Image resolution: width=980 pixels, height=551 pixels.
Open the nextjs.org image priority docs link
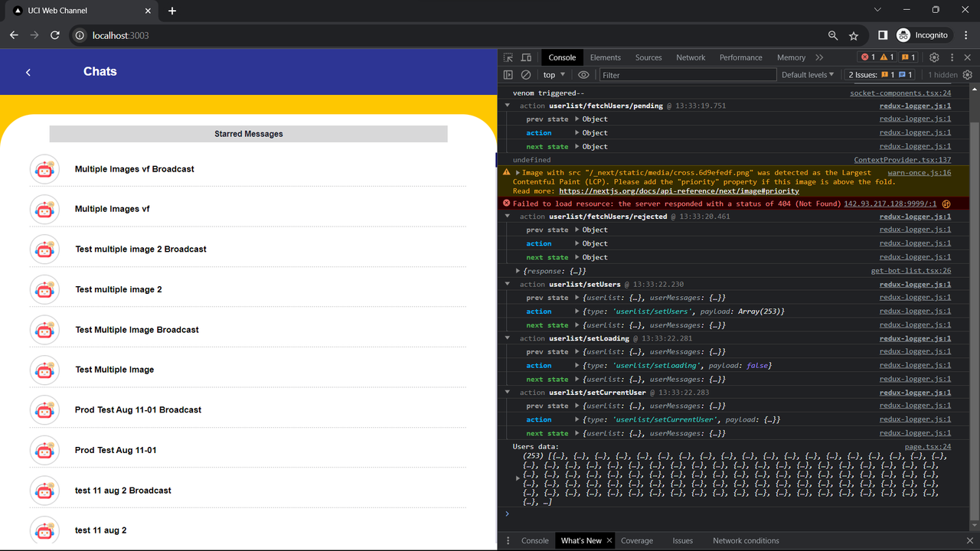[679, 191]
